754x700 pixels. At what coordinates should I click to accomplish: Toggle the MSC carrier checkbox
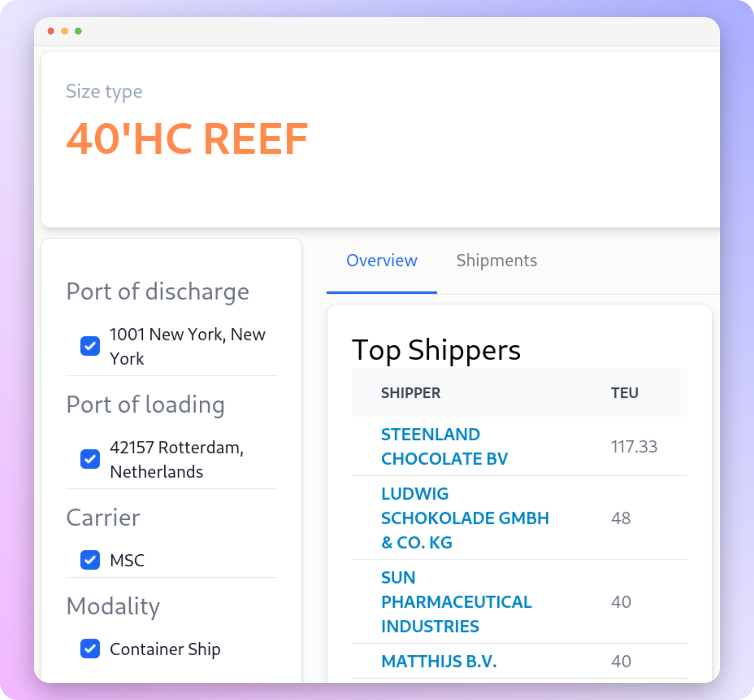pos(90,560)
